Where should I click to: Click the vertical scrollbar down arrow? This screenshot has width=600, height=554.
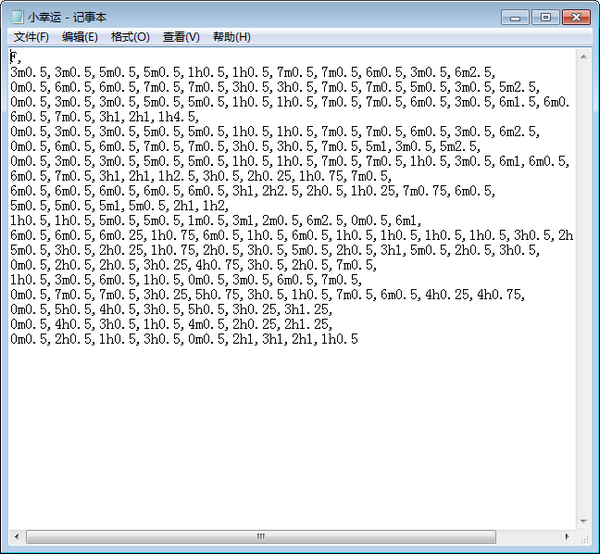point(584,521)
